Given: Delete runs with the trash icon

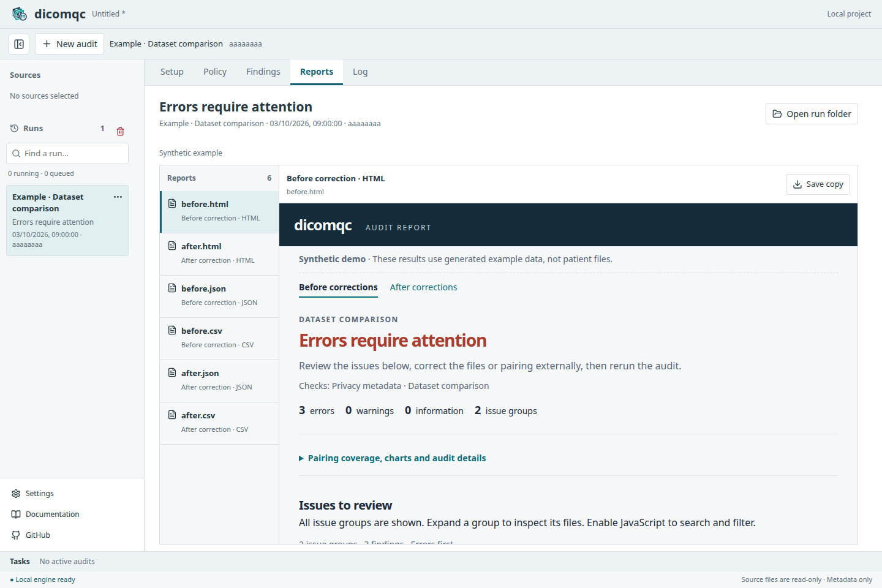Looking at the screenshot, I should 121,131.
